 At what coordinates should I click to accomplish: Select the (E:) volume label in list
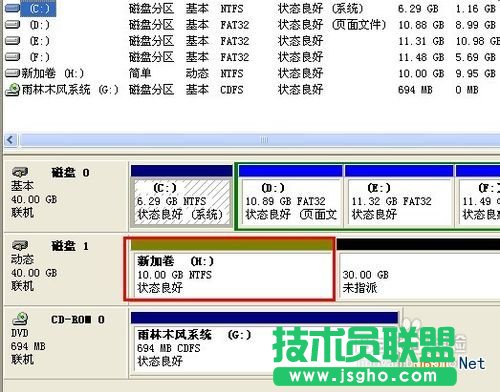(39, 41)
